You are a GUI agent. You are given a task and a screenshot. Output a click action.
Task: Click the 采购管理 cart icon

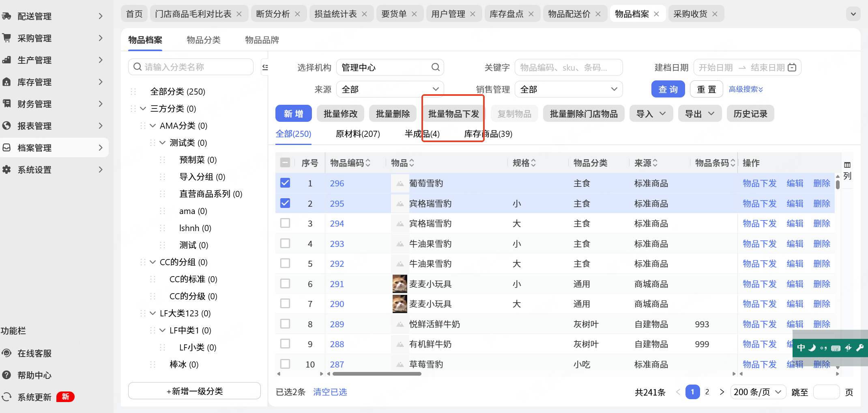click(x=6, y=38)
